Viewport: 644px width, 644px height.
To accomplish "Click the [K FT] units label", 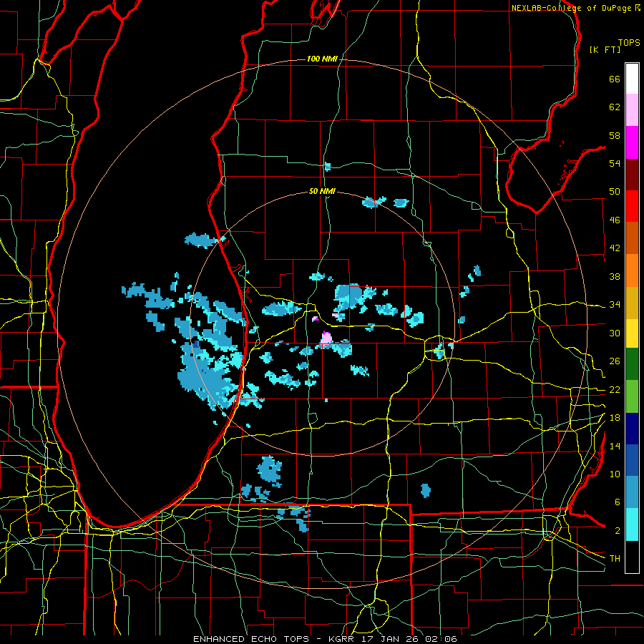I will pyautogui.click(x=605, y=49).
